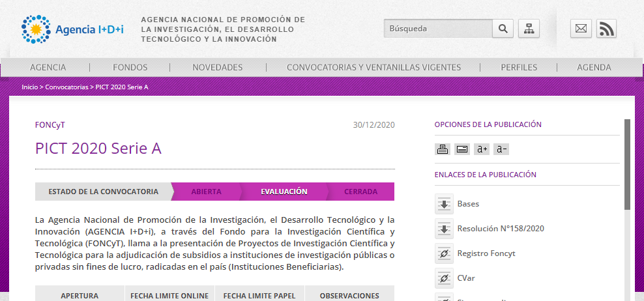Click the page vertical scrollbar thumb

pyautogui.click(x=627, y=165)
